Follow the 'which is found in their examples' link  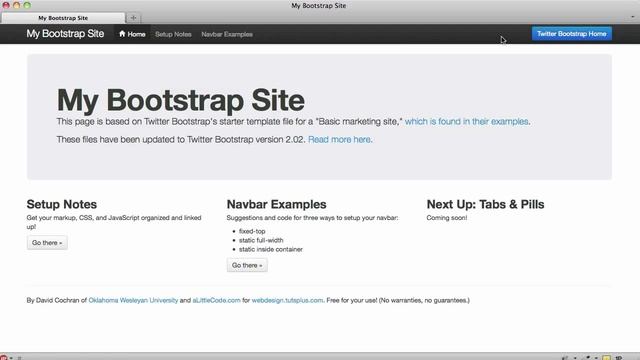(x=467, y=122)
